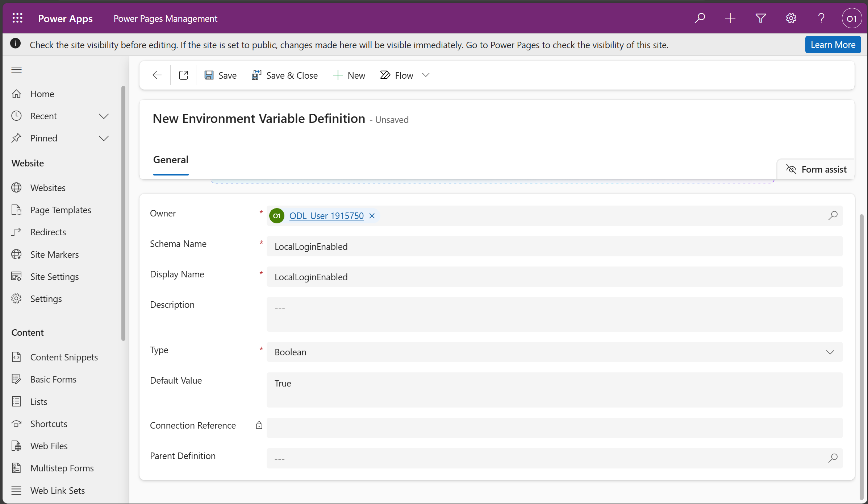The image size is (868, 504).
Task: Click the search icon in the header
Action: coord(700,18)
